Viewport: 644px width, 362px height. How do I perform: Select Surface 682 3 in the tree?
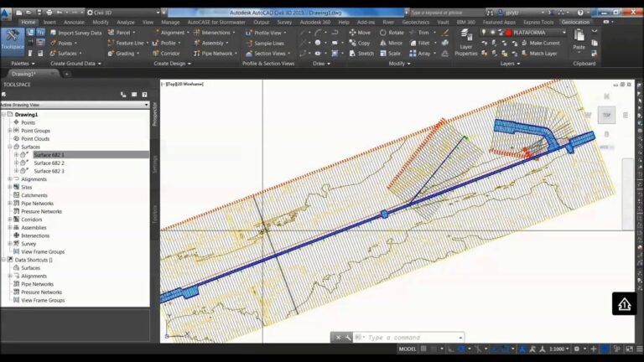(49, 171)
